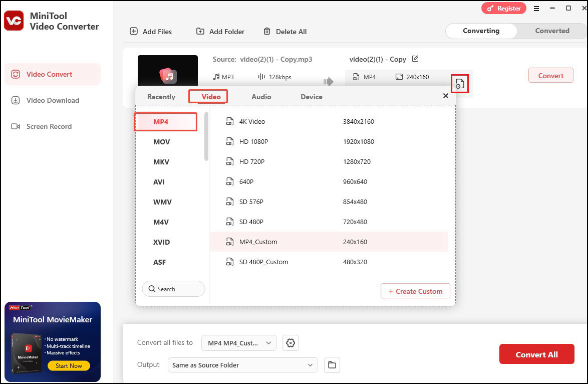Select the Device format tab

coord(311,97)
